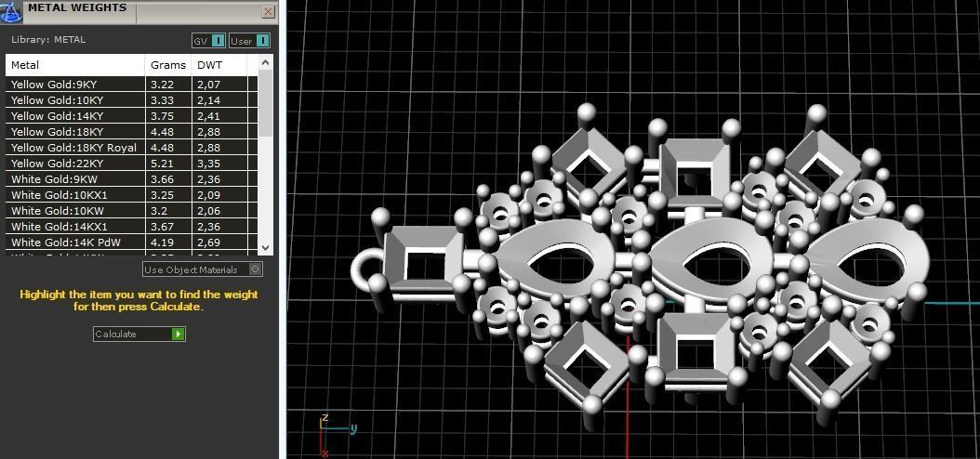980x459 pixels.
Task: Select the White Gold:10KX1 row
Action: [x=131, y=195]
